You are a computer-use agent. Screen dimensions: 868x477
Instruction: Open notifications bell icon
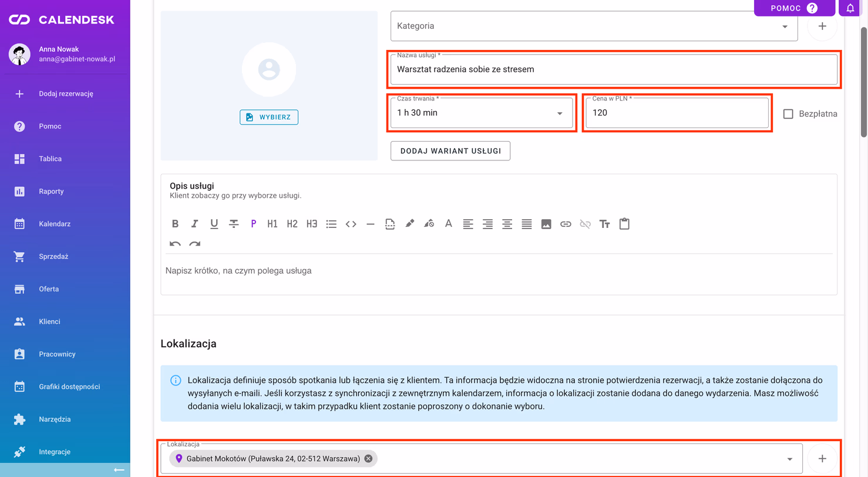[850, 8]
